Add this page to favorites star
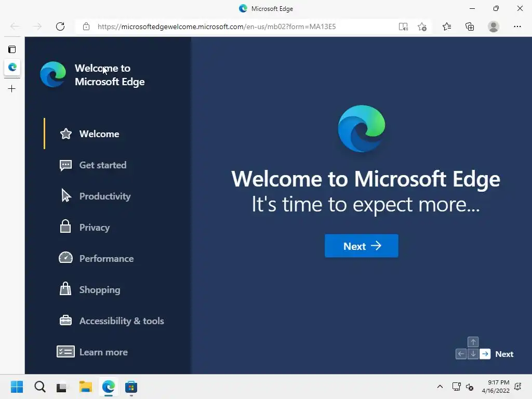The image size is (532, 399). (422, 26)
